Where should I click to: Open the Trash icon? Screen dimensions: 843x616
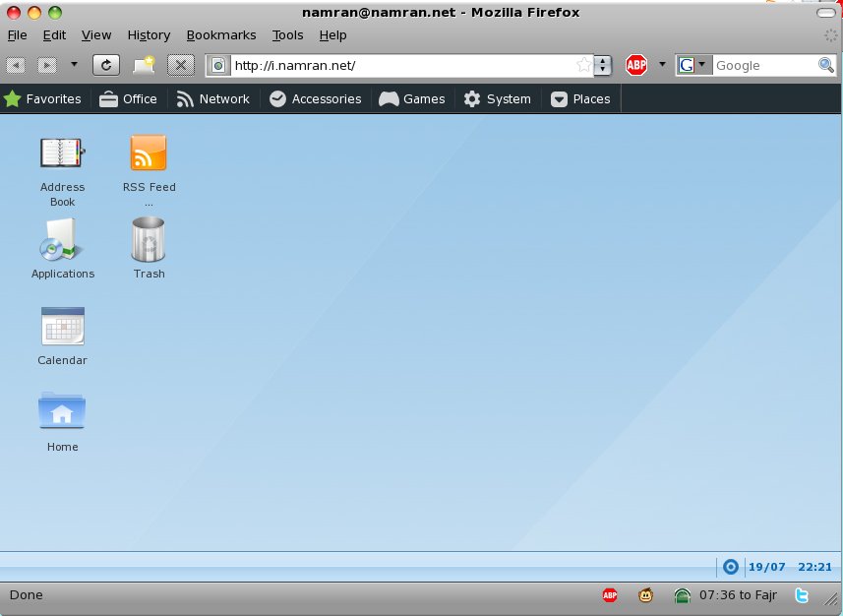[149, 240]
